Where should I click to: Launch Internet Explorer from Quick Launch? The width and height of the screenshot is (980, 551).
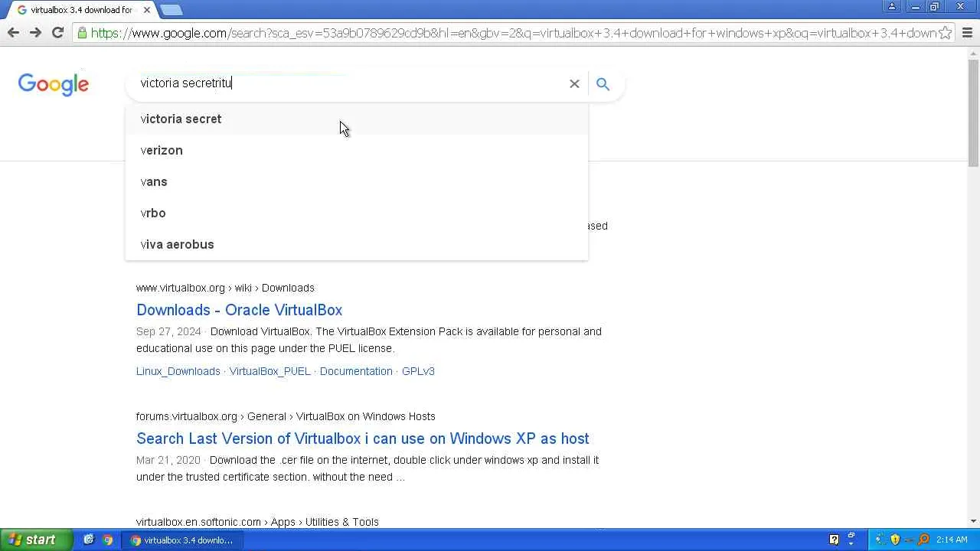coord(89,540)
